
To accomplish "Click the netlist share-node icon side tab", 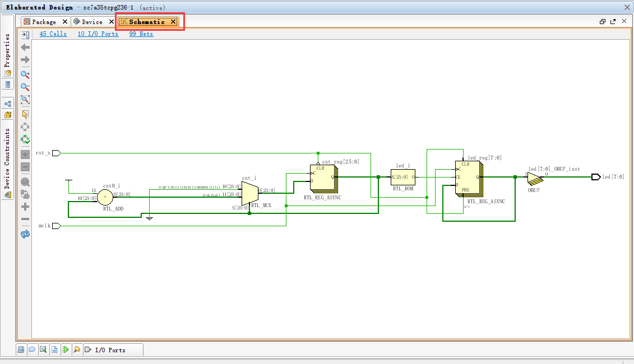I will (8, 104).
